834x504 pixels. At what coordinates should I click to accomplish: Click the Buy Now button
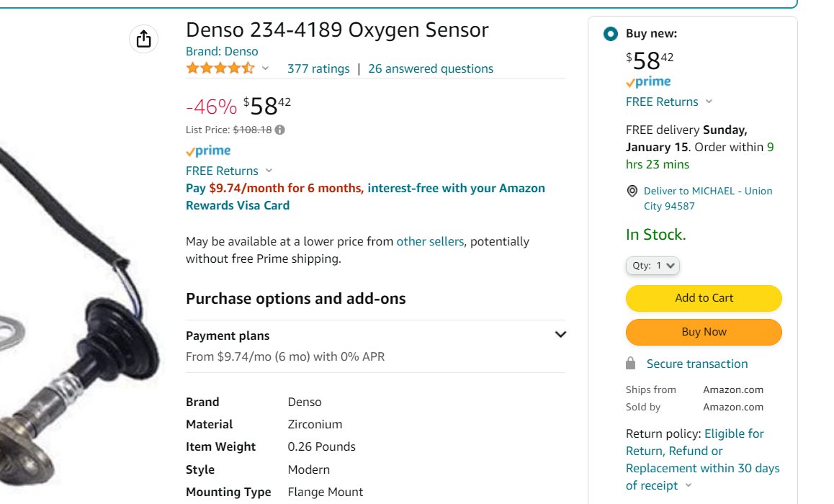tap(704, 332)
